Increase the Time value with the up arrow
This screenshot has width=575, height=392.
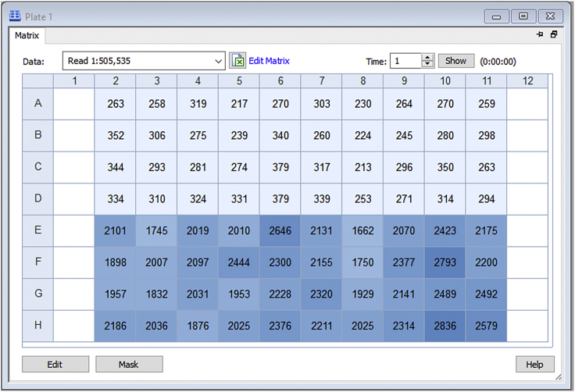tap(427, 57)
